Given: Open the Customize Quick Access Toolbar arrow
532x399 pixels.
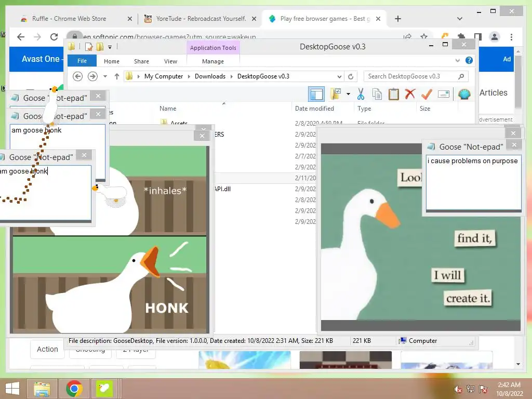Looking at the screenshot, I should [x=110, y=47].
